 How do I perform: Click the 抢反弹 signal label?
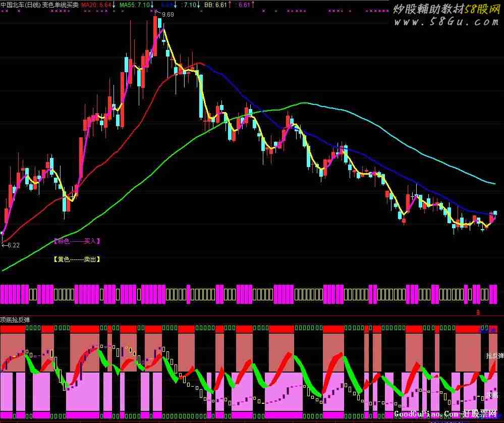[494, 356]
